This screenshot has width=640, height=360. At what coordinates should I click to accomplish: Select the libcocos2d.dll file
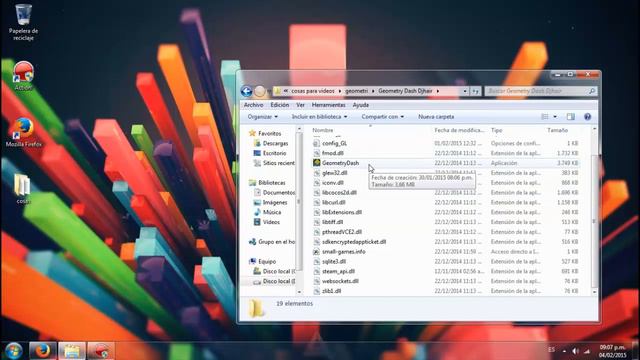point(339,192)
